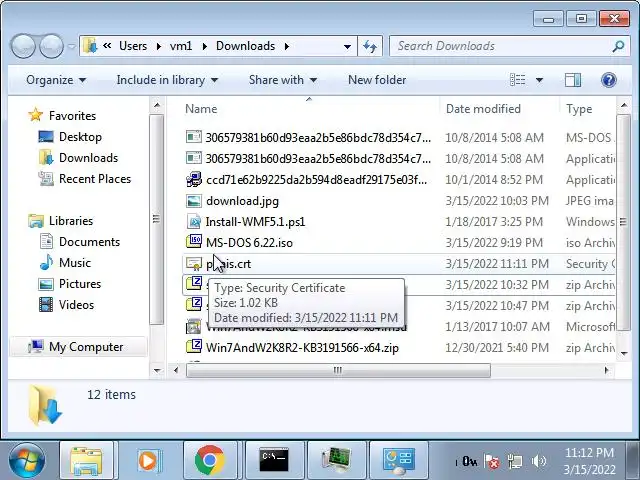640x480 pixels.
Task: Select zip archive icon dated 10:47 PM
Action: coord(194,305)
